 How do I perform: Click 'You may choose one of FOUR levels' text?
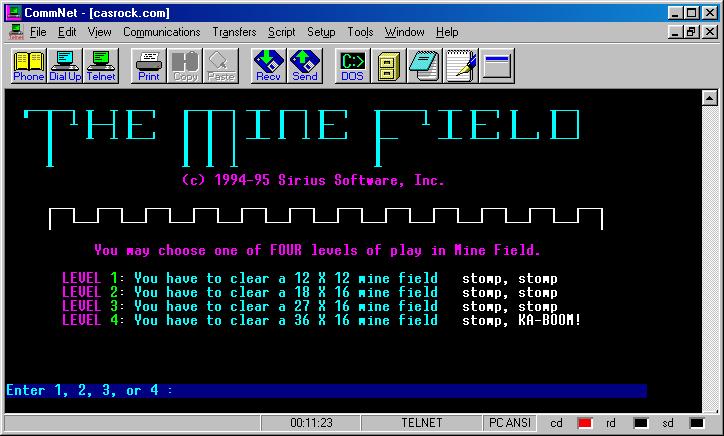tap(317, 250)
